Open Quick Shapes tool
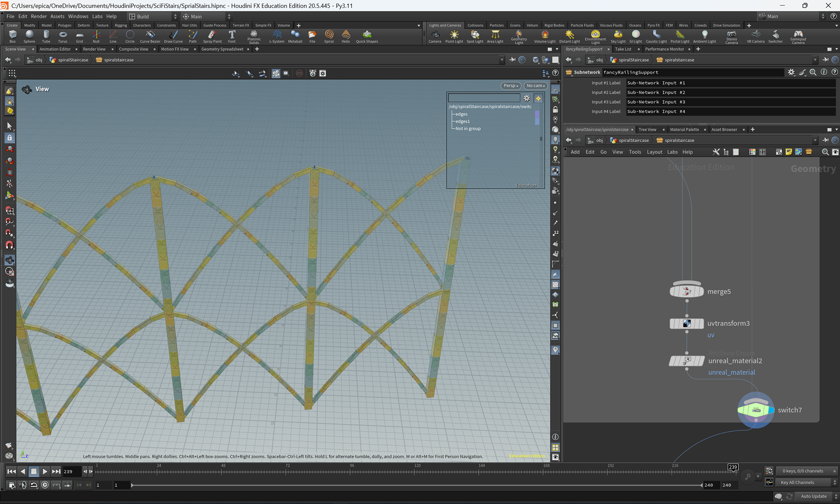Screen dimensions: 840x504 click(367, 37)
